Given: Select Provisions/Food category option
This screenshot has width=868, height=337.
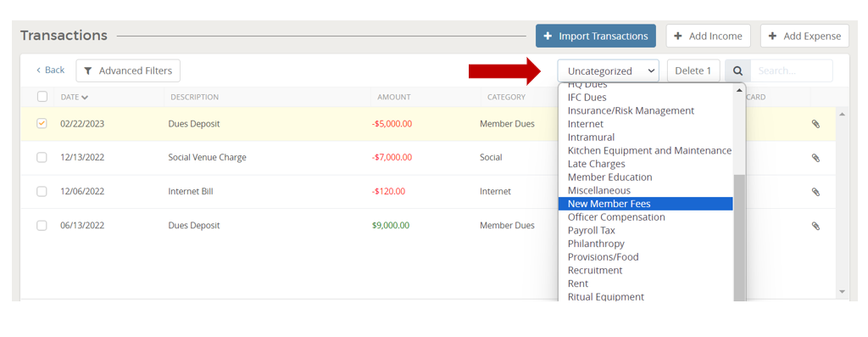Looking at the screenshot, I should coord(645,257).
